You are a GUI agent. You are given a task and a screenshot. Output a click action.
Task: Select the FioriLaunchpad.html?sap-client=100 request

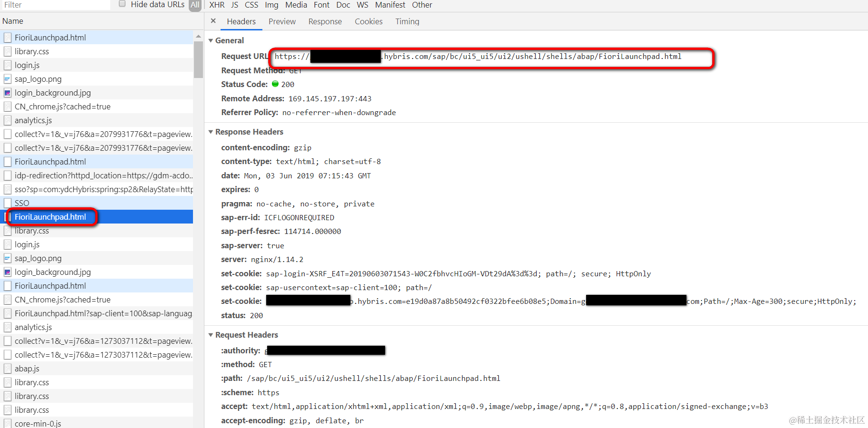(x=97, y=313)
